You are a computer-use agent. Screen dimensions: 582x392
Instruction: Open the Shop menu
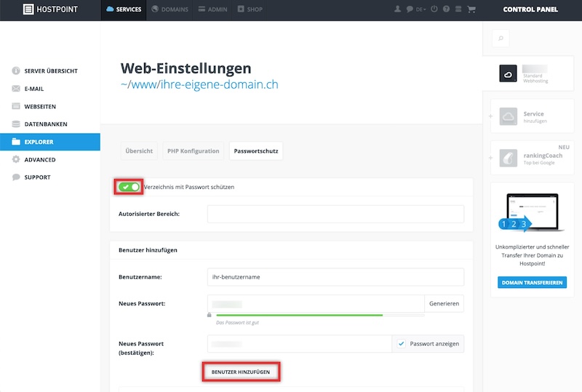[250, 9]
